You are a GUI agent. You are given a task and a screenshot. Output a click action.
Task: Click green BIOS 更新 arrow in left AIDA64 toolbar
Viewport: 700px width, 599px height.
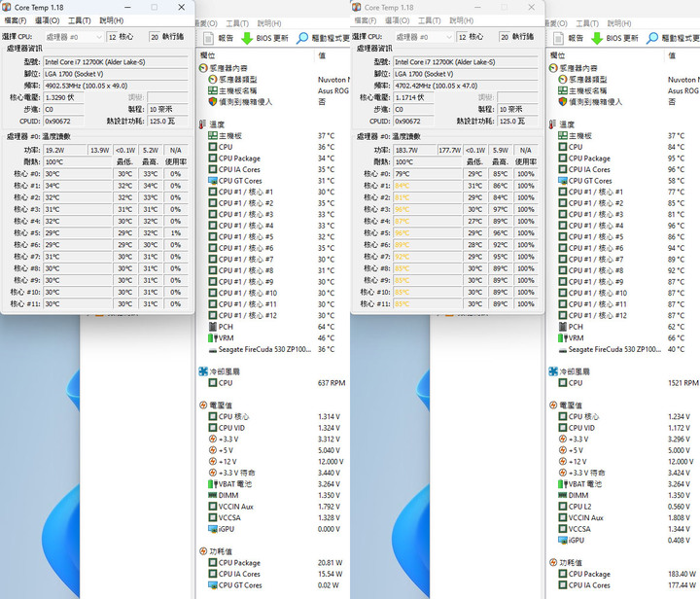coord(247,38)
